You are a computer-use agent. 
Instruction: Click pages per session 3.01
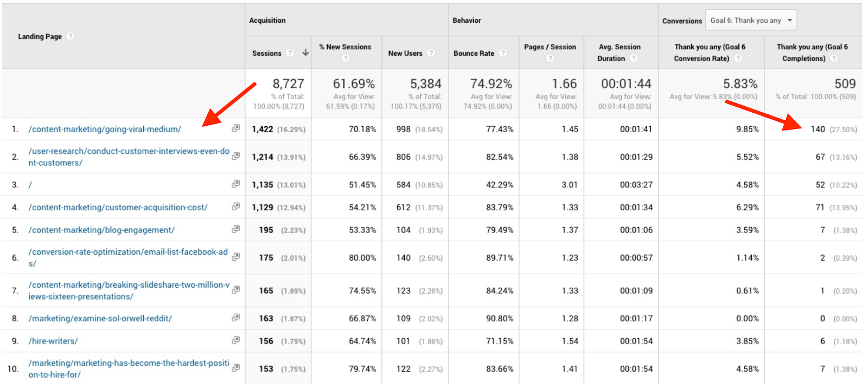(570, 185)
